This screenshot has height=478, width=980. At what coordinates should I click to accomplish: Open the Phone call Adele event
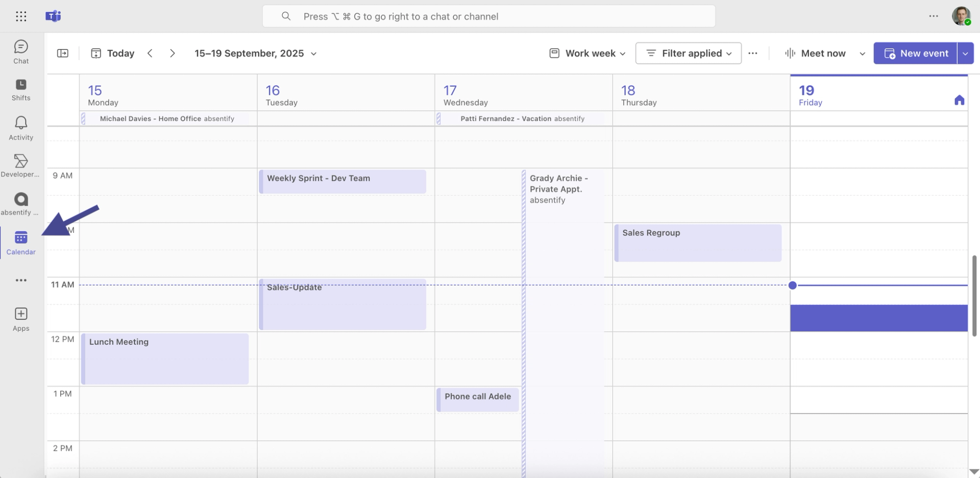pos(478,400)
